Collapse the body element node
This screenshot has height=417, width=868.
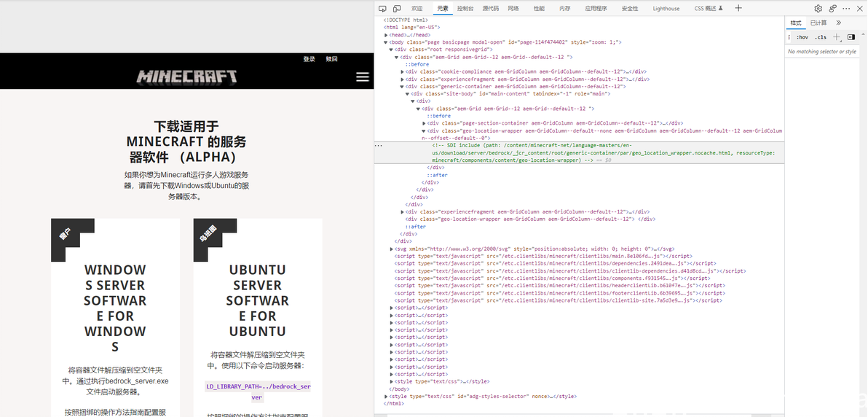click(x=387, y=42)
